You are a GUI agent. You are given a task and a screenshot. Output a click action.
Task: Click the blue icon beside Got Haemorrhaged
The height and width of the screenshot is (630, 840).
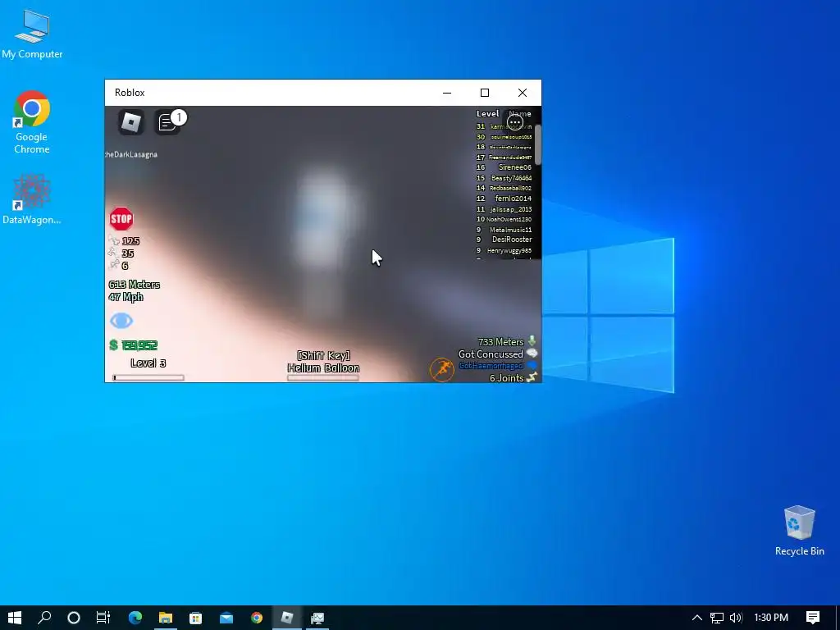click(x=532, y=365)
